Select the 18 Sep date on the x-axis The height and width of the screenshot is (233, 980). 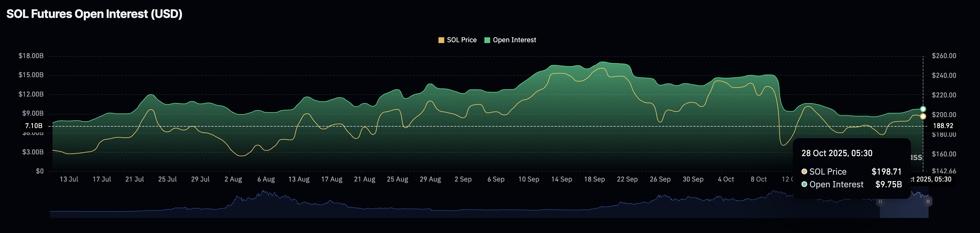pos(594,179)
